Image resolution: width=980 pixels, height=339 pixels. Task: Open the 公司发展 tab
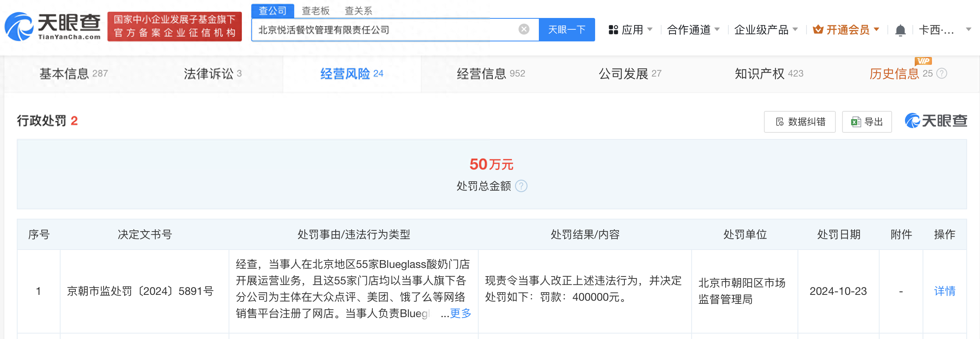tap(630, 73)
